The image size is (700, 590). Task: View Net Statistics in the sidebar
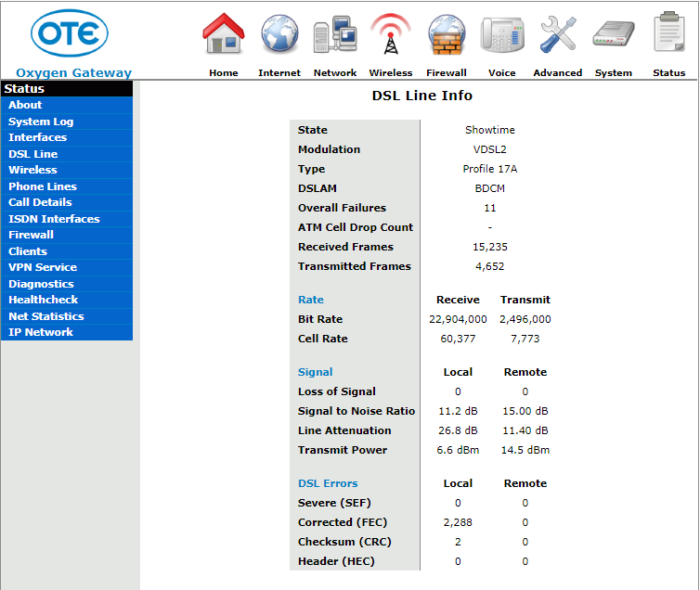pos(67,316)
